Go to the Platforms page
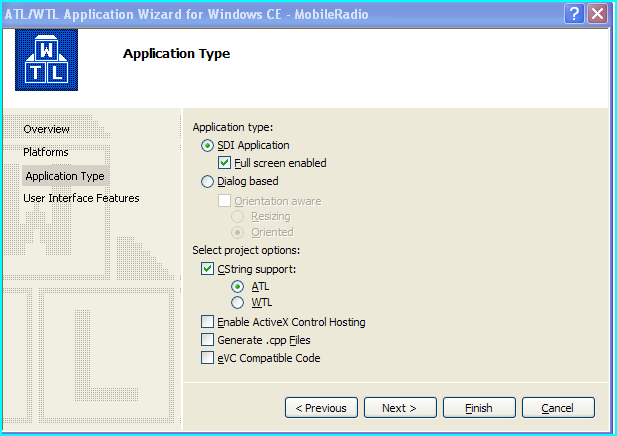This screenshot has width=617, height=436. (x=46, y=152)
